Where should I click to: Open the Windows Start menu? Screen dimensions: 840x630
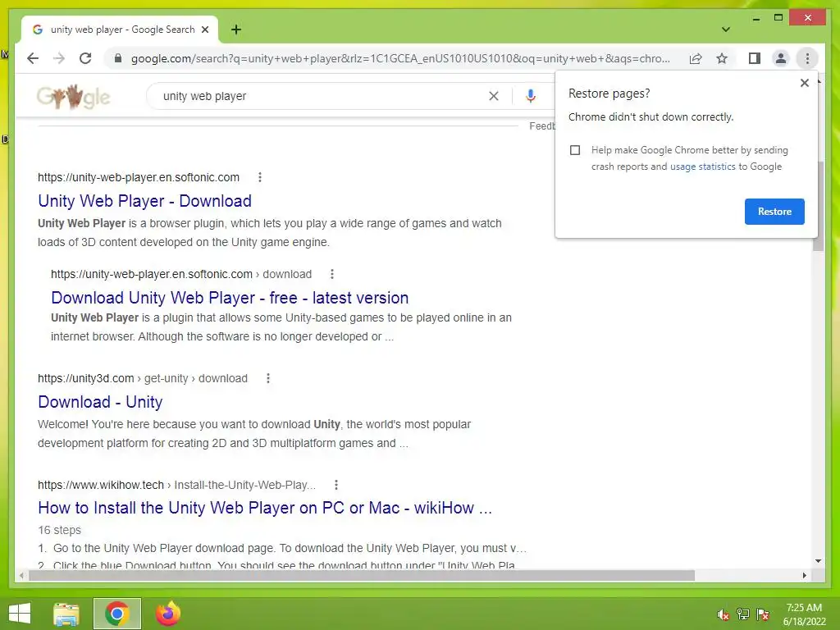[x=20, y=614]
